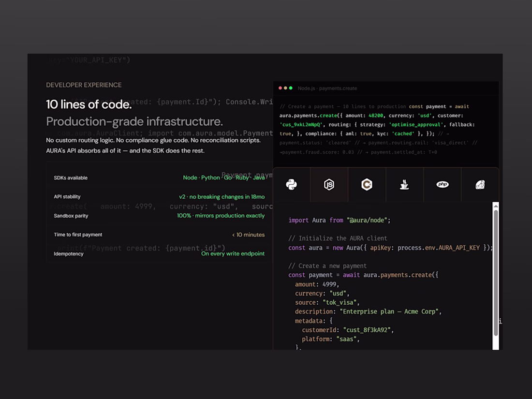Click the 'currency: "usd",' code line
The width and height of the screenshot is (532, 399).
point(322,294)
